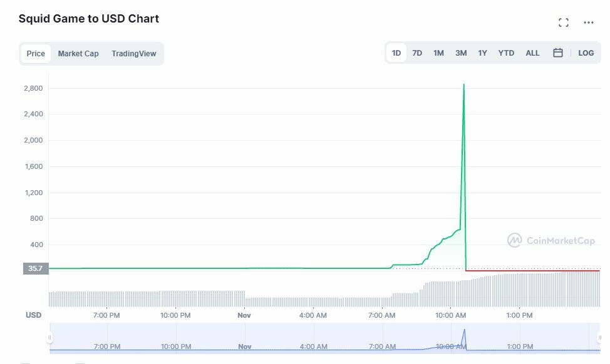Select the ALL time range
This screenshot has height=364, width=610.
click(532, 53)
